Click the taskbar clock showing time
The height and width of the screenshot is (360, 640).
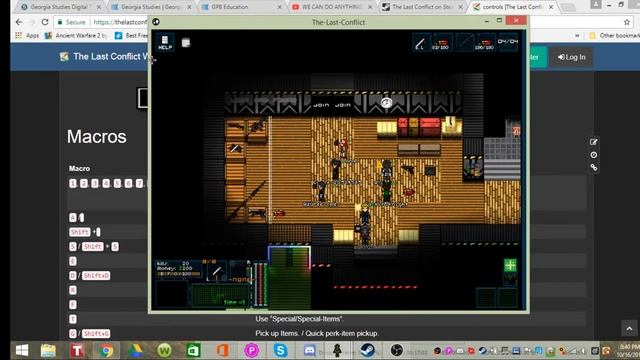[628, 350]
